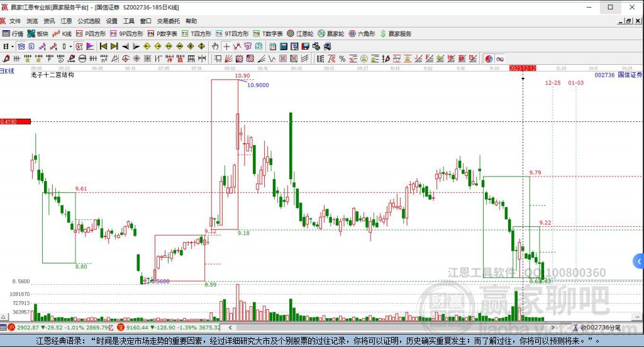Click the pink-blue area chart icon
Viewport: 644px width, 347px height.
[90, 47]
